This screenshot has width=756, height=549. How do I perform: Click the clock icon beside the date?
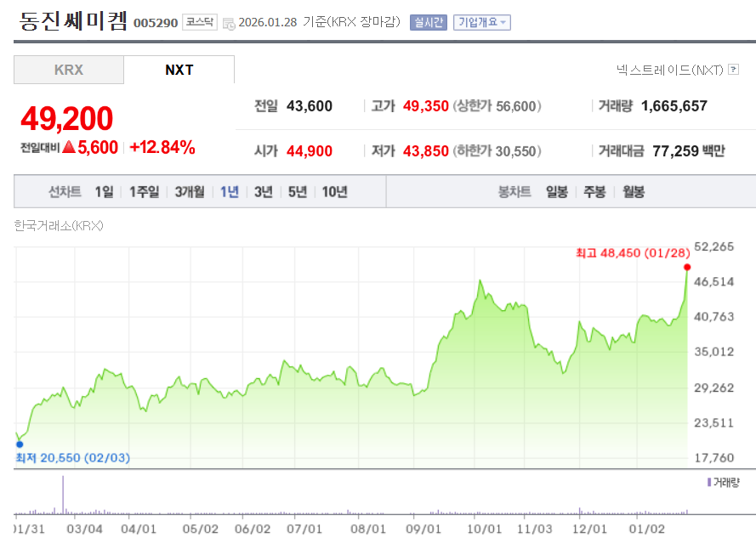229,23
